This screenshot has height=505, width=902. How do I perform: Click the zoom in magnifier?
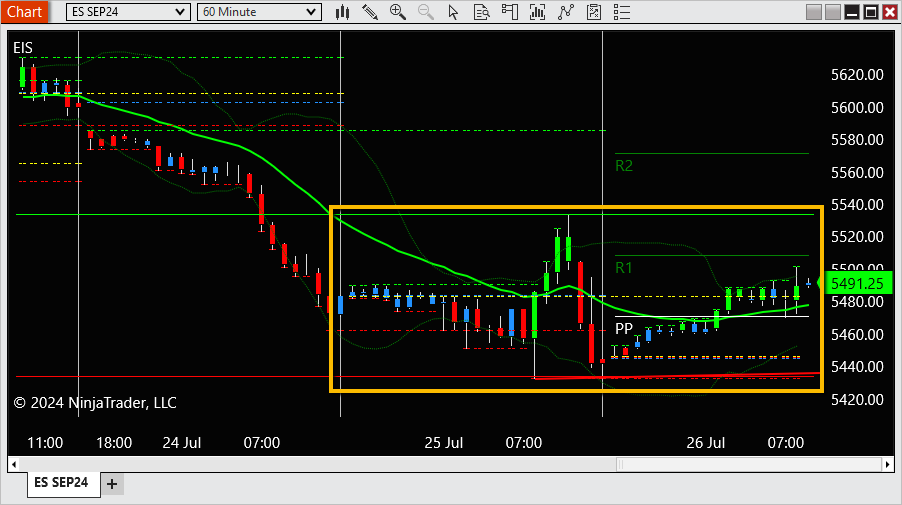point(398,12)
